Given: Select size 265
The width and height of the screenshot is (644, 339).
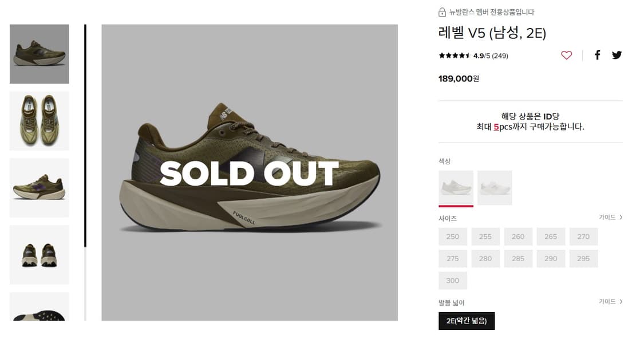Looking at the screenshot, I should (x=551, y=236).
